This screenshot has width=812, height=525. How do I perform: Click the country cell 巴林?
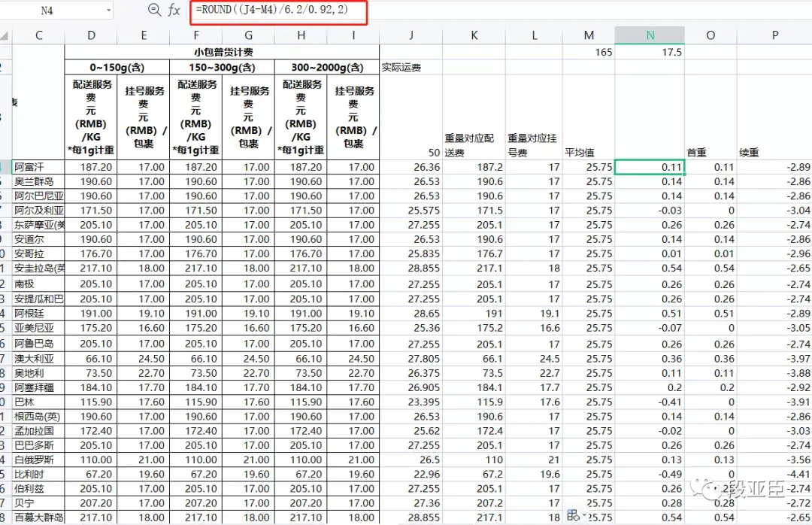(x=39, y=402)
